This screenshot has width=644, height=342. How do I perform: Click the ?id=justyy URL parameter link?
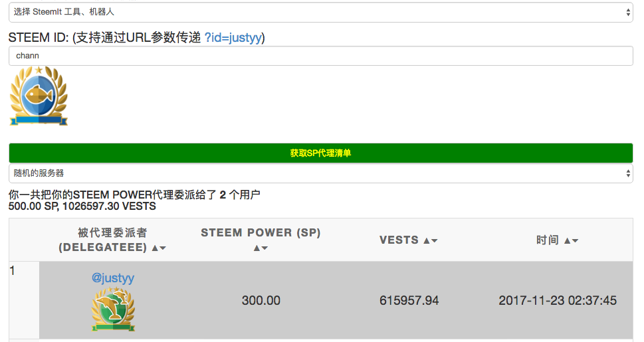coord(233,37)
